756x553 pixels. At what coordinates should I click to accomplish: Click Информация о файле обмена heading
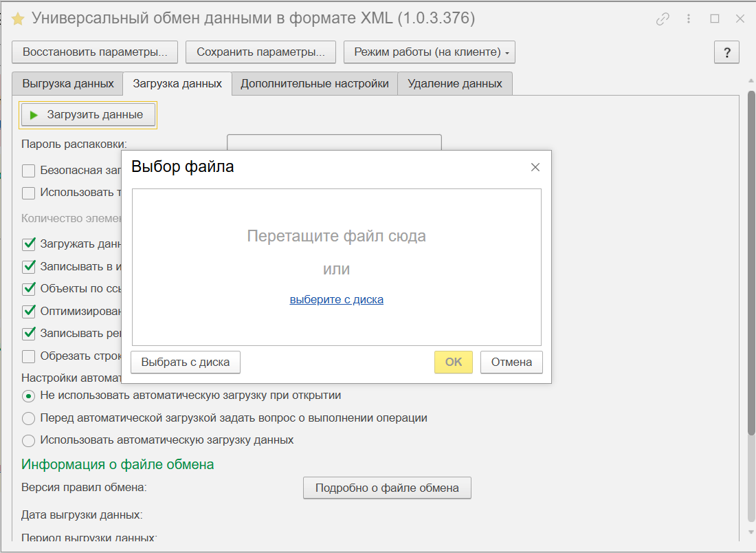(x=118, y=465)
